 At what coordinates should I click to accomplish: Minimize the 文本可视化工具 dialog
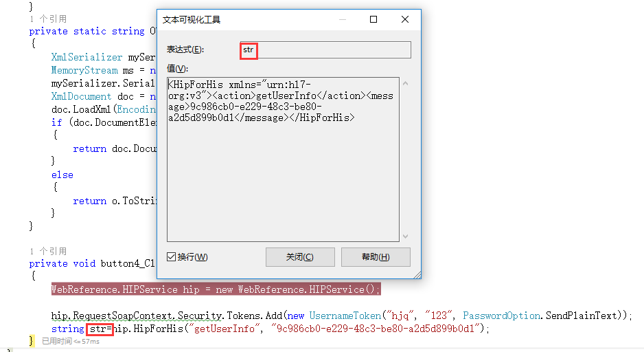coord(343,19)
